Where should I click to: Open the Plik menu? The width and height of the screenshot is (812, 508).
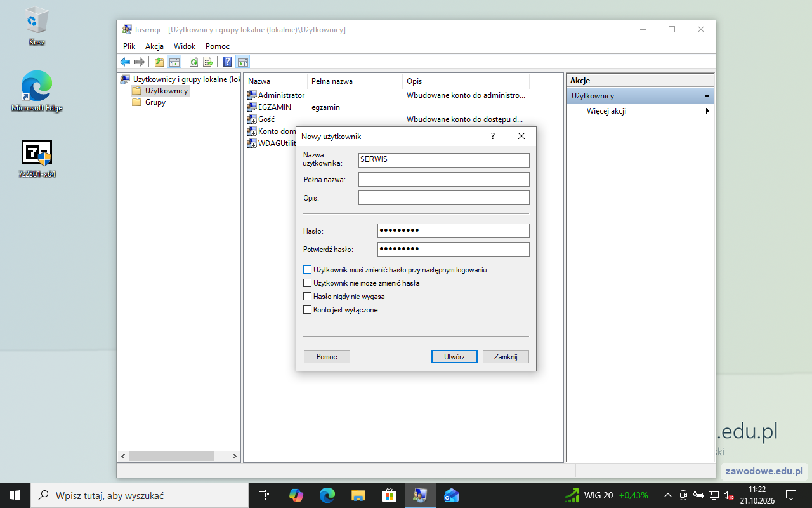(x=129, y=46)
